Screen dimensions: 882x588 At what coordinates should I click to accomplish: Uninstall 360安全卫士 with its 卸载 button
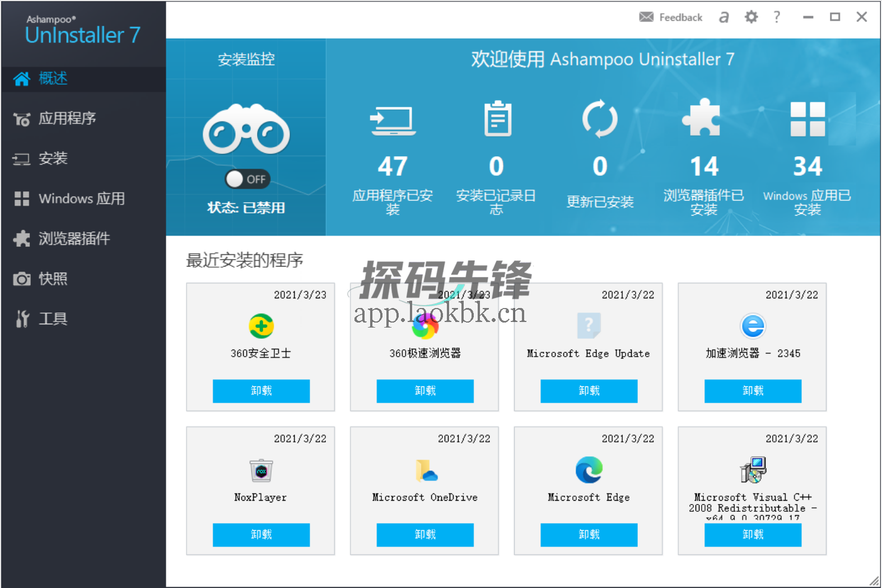(261, 391)
